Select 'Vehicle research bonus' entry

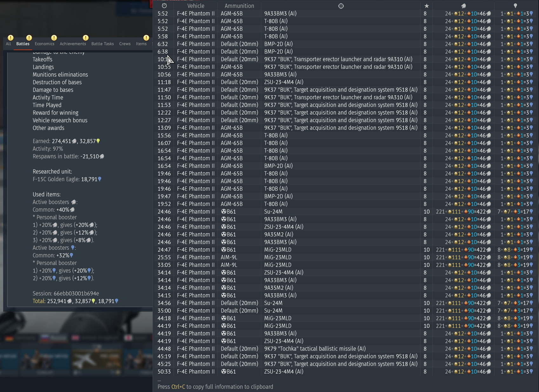pos(60,120)
